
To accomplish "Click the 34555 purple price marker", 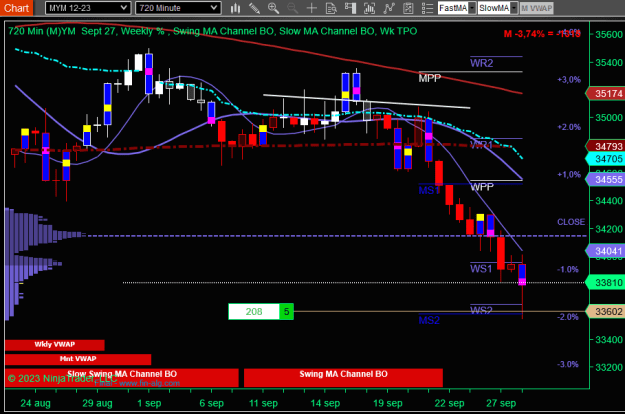I will point(605,180).
